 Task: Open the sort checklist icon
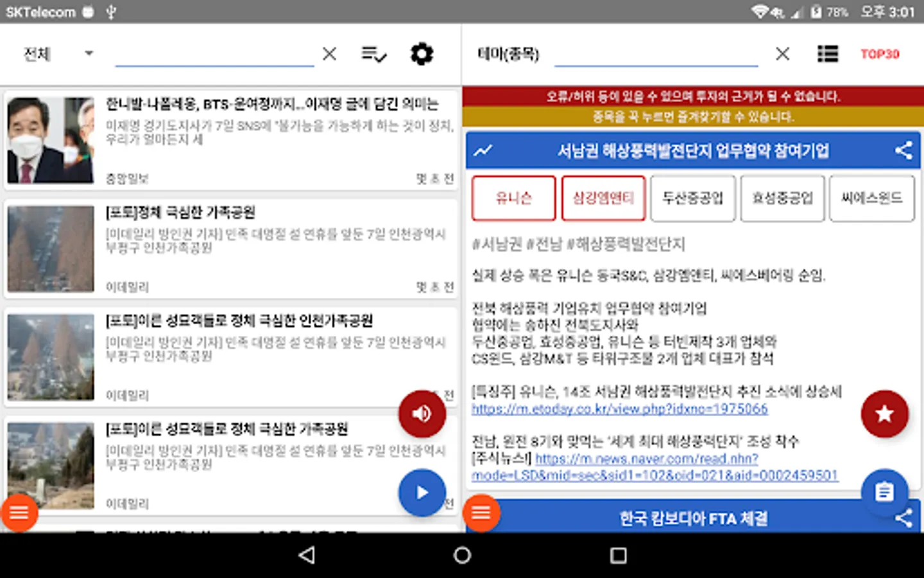pyautogui.click(x=374, y=54)
